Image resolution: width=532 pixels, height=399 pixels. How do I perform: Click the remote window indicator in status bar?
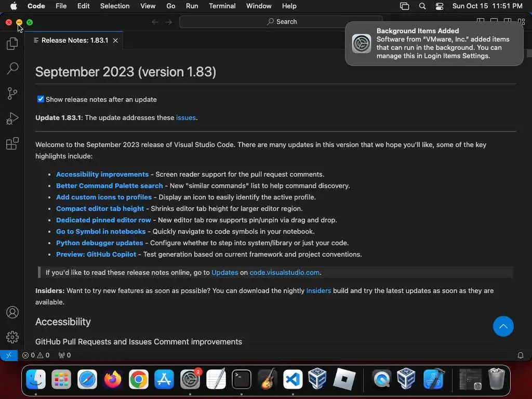coord(9,355)
